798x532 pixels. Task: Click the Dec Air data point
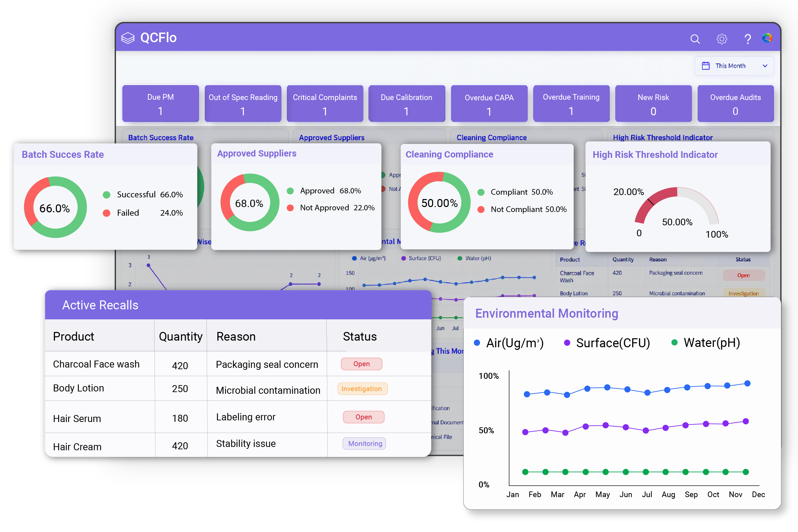(747, 383)
